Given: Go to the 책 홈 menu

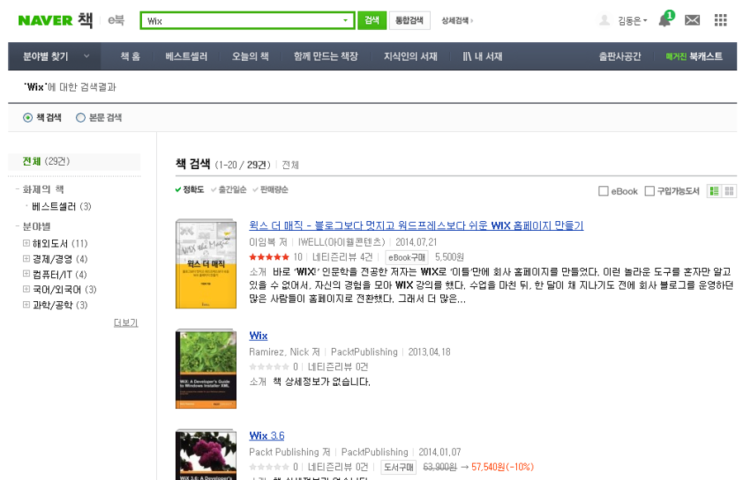Looking at the screenshot, I should 130,56.
